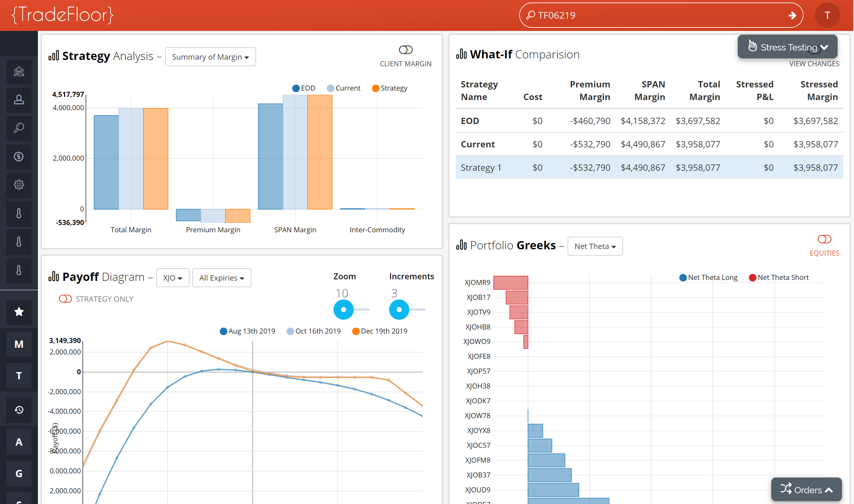Screen dimensions: 854x504
Task: Select the Strategy 1 row name
Action: point(481,168)
